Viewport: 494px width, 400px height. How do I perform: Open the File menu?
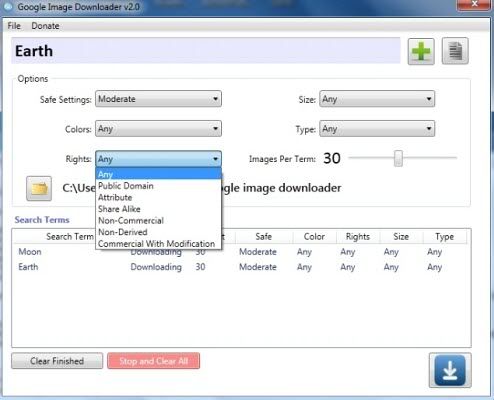pyautogui.click(x=14, y=26)
